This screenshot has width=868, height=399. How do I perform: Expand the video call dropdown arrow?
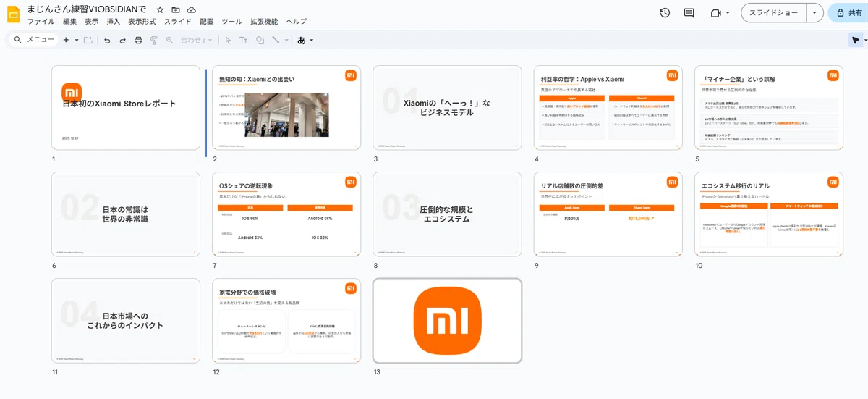tap(727, 13)
